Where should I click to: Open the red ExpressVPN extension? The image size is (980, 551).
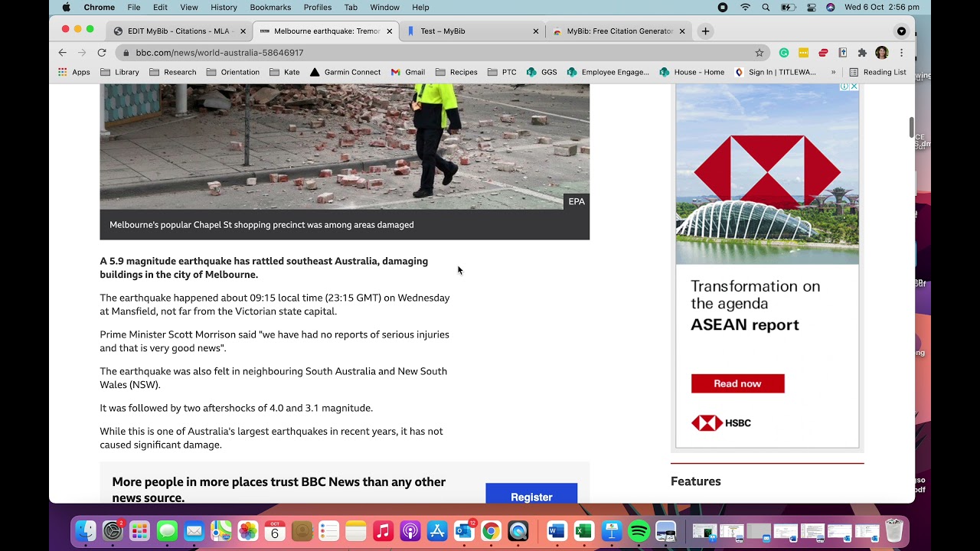tap(823, 53)
